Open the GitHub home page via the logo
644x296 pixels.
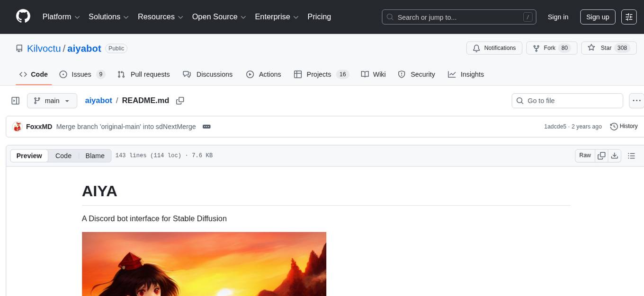coord(23,17)
